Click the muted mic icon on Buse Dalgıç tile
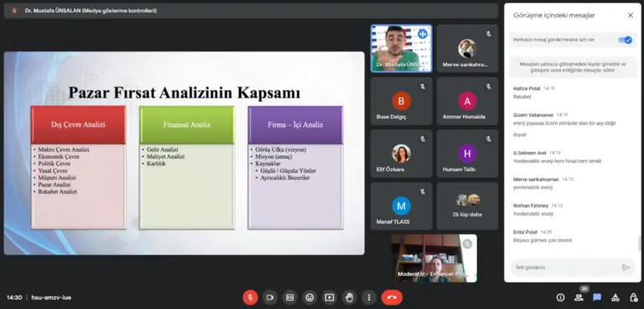This screenshot has height=309, width=644. [x=423, y=86]
